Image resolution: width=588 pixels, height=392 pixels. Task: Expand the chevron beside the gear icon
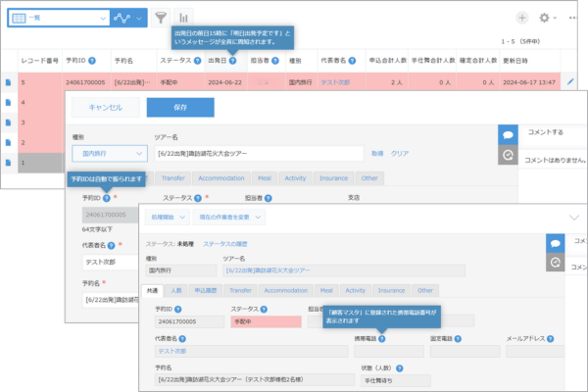tap(555, 18)
